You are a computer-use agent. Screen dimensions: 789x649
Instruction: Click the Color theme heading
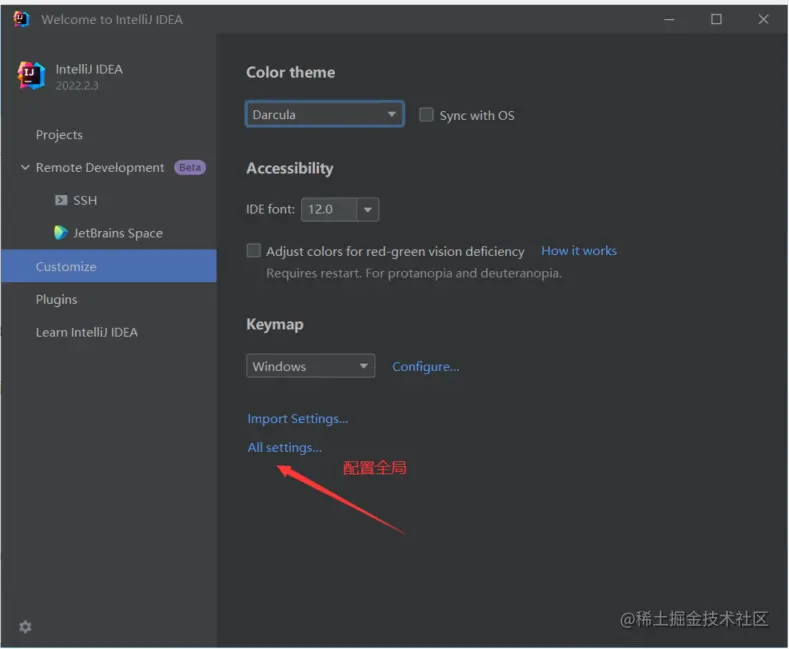pyautogui.click(x=290, y=72)
